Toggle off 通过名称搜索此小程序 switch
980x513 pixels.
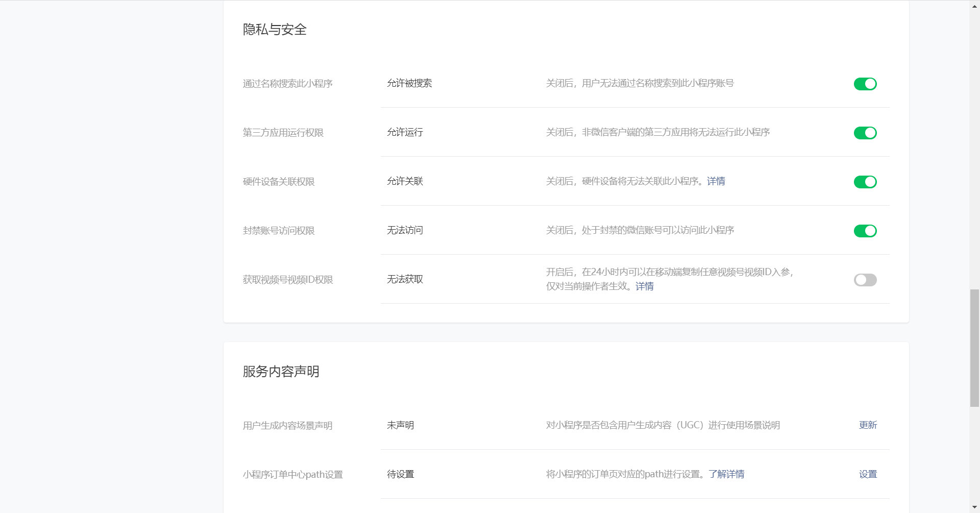[x=865, y=84]
